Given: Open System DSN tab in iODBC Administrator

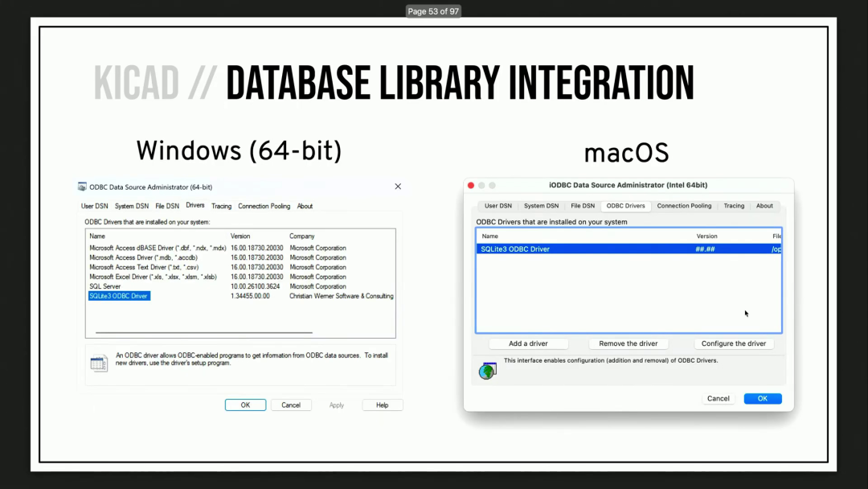Looking at the screenshot, I should (542, 205).
